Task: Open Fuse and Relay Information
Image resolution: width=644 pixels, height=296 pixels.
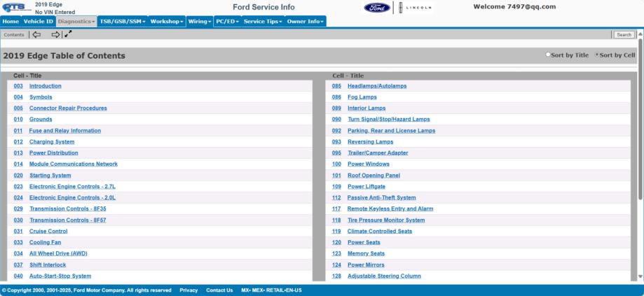Action: 65,130
